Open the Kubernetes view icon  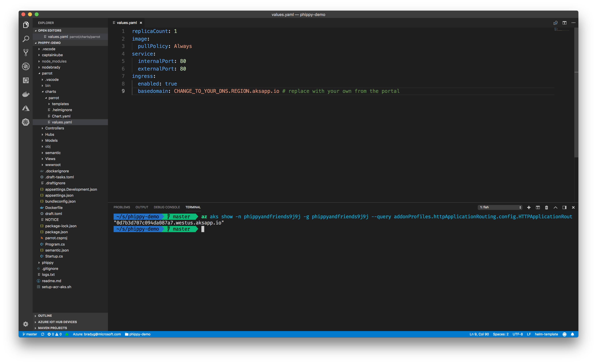click(26, 122)
